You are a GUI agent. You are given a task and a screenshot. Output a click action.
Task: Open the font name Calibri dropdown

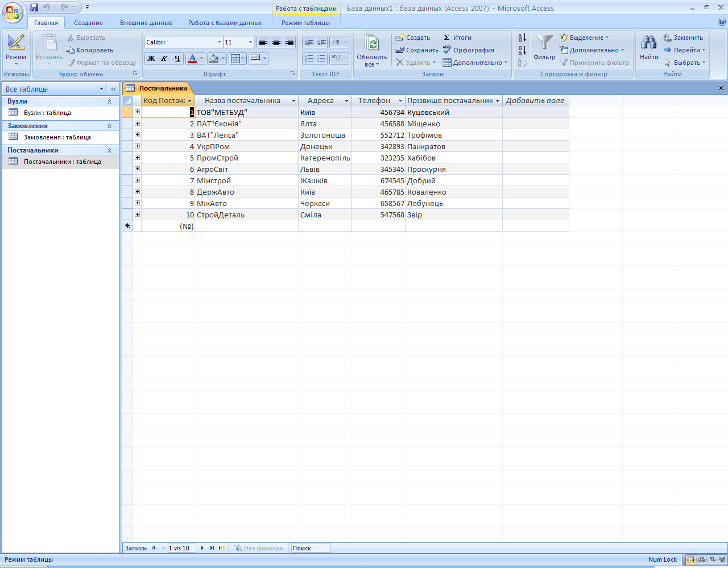[219, 42]
